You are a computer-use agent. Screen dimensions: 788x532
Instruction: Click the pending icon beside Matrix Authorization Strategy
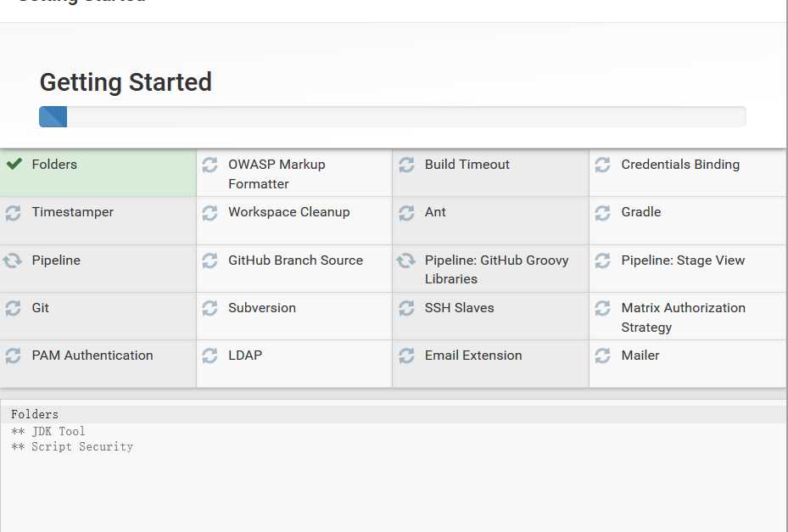pos(602,308)
